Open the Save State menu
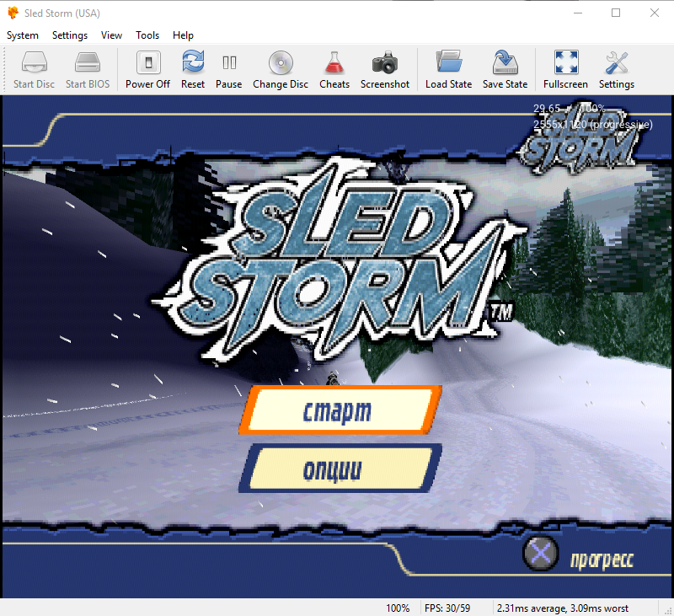Image resolution: width=674 pixels, height=616 pixels. pyautogui.click(x=505, y=70)
